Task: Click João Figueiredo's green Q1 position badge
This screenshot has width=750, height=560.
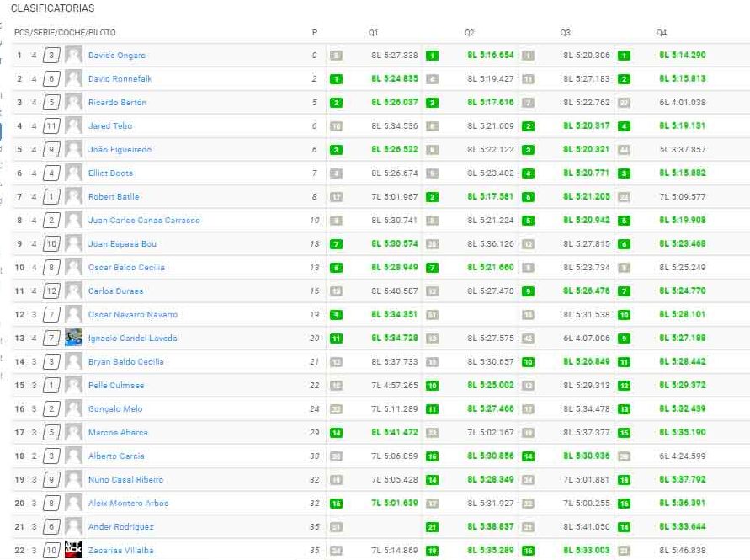Action: coord(337,150)
